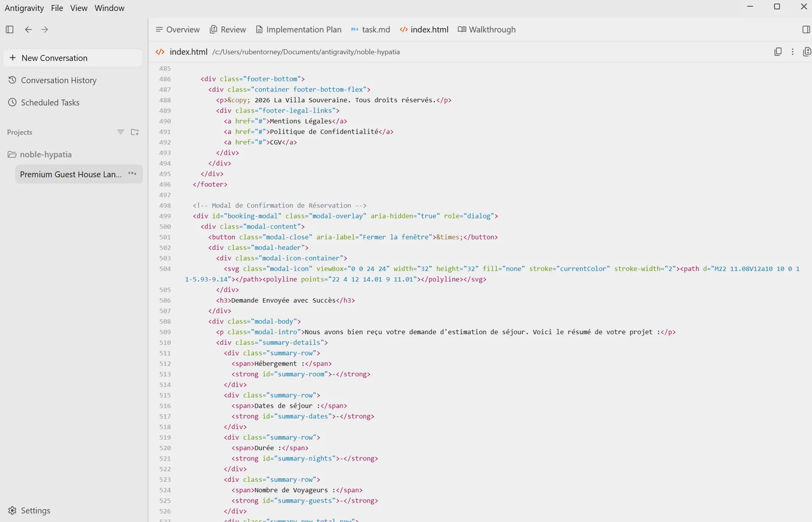812x522 pixels.
Task: Open the Window menu
Action: (109, 8)
